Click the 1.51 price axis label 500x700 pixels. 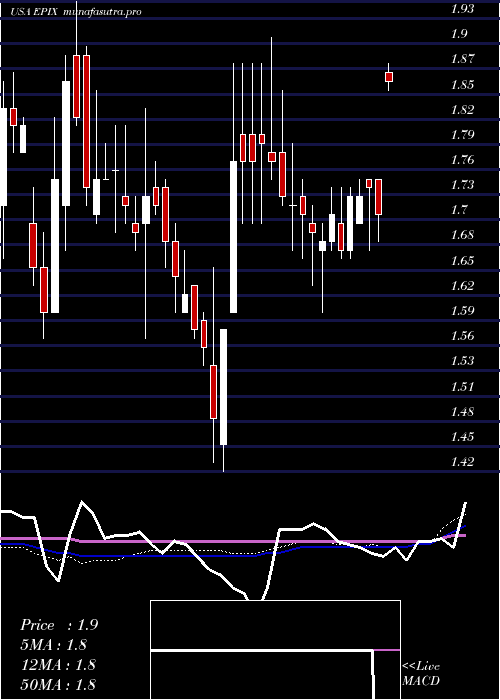pyautogui.click(x=462, y=386)
